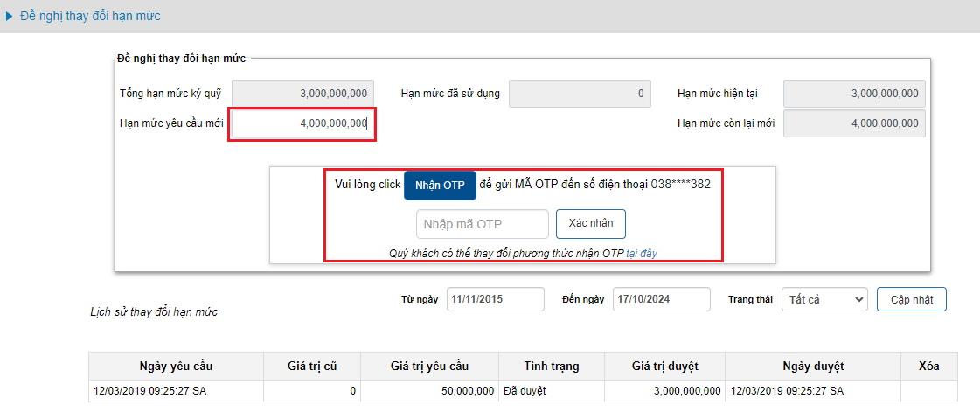
Task: Click the Lịch sử thay đổi hạn mức label
Action: [154, 311]
